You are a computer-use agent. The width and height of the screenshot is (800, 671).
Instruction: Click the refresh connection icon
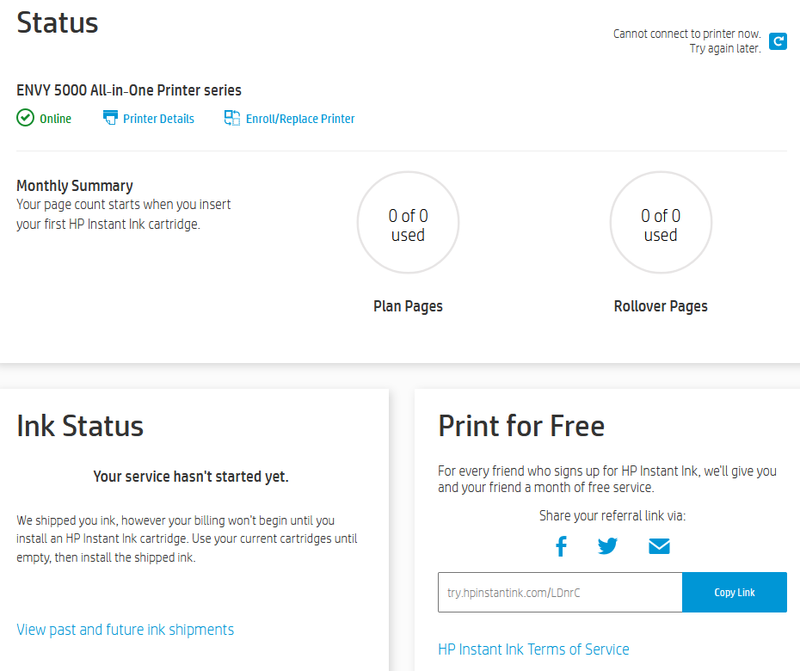coord(778,41)
